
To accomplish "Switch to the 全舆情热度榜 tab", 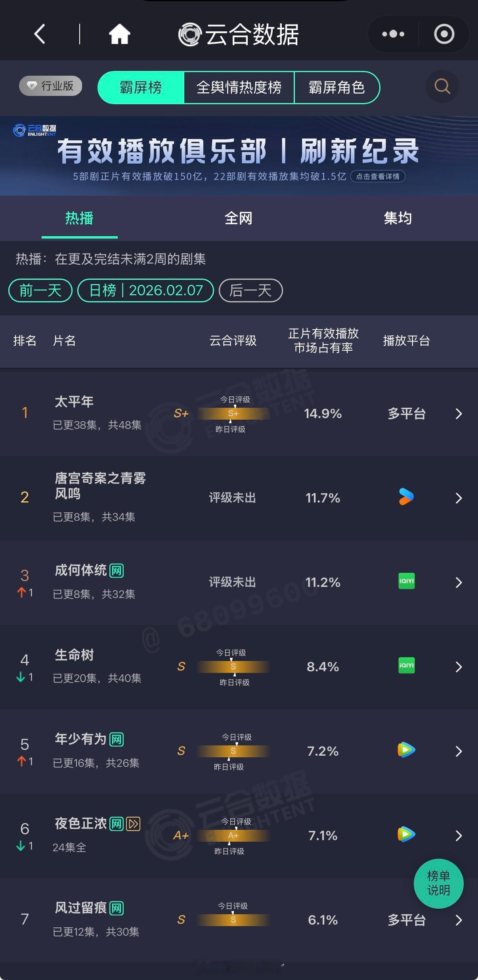I will pyautogui.click(x=239, y=88).
